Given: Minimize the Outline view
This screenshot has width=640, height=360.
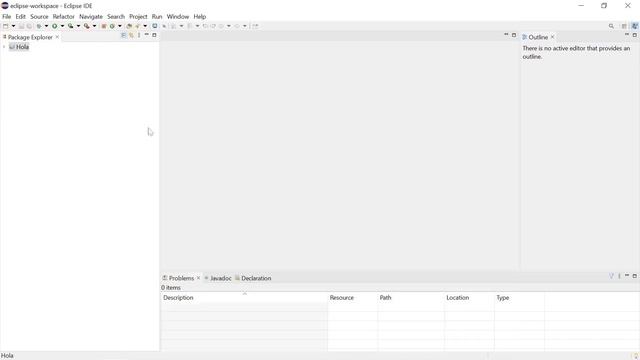Looking at the screenshot, I should 627,35.
